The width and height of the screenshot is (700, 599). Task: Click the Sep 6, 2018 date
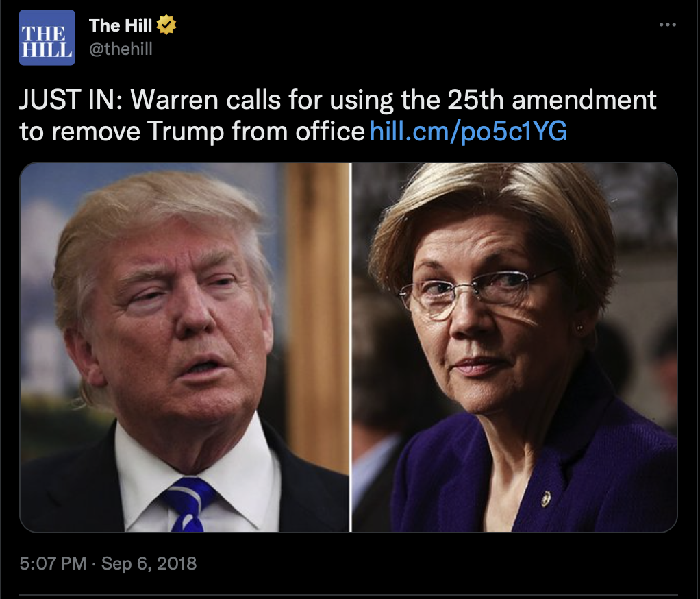pyautogui.click(x=149, y=563)
